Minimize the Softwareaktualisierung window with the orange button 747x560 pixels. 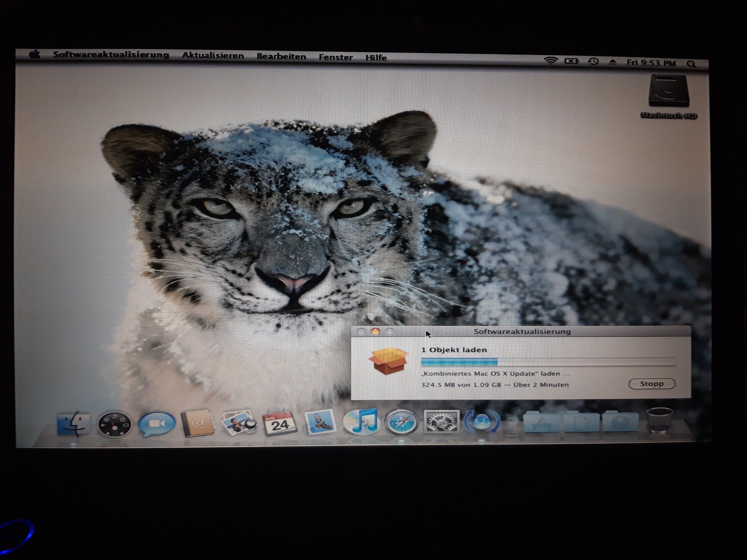click(x=376, y=331)
